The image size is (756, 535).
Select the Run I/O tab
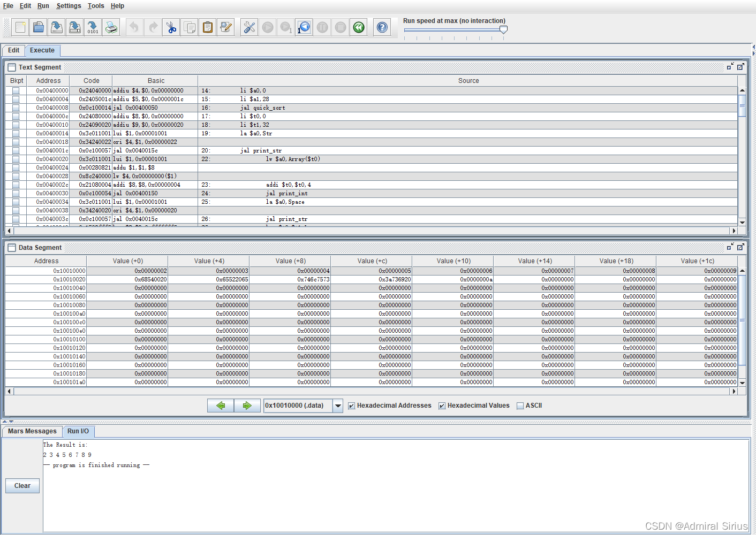pyautogui.click(x=78, y=431)
